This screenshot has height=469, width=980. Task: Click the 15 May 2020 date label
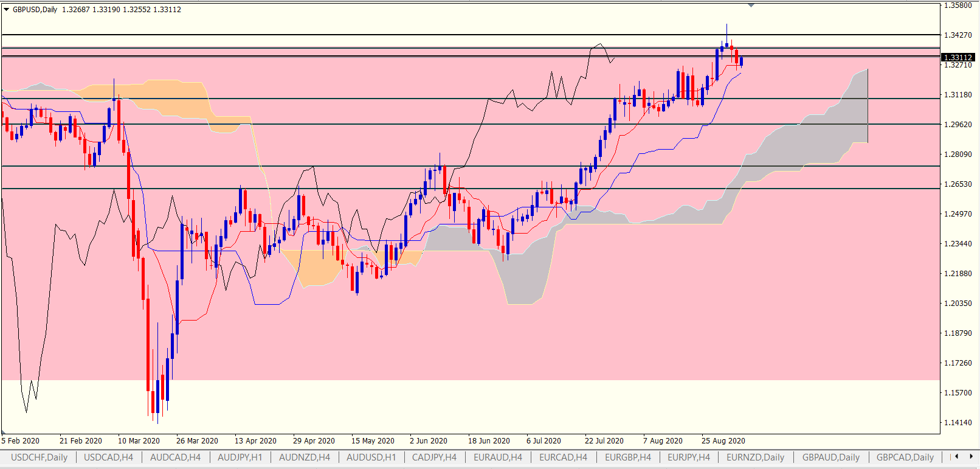[x=373, y=441]
